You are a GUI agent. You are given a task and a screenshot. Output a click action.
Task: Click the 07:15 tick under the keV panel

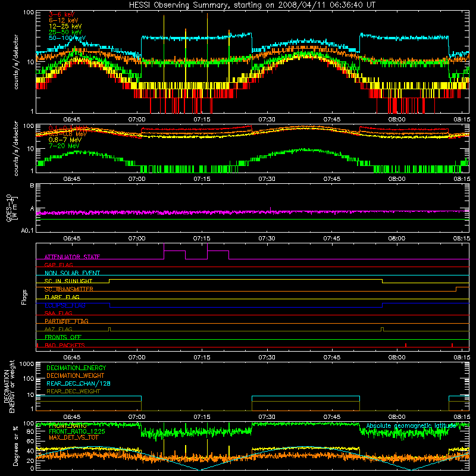click(x=202, y=119)
